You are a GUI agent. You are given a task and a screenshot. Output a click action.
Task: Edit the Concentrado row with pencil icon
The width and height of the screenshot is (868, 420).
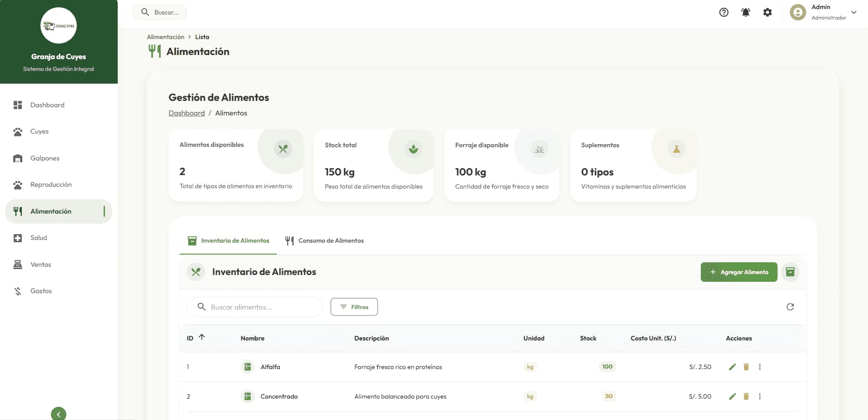click(x=732, y=396)
